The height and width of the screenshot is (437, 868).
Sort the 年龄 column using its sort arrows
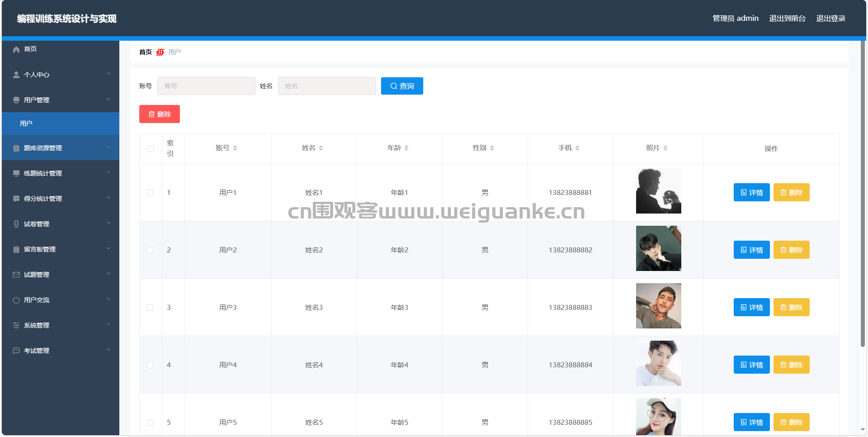click(406, 148)
